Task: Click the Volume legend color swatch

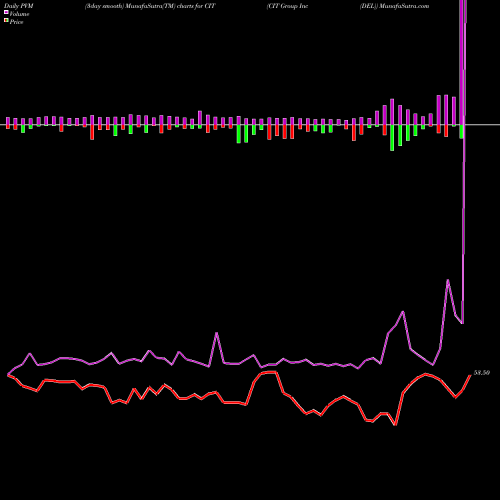Action: [x=6, y=12]
